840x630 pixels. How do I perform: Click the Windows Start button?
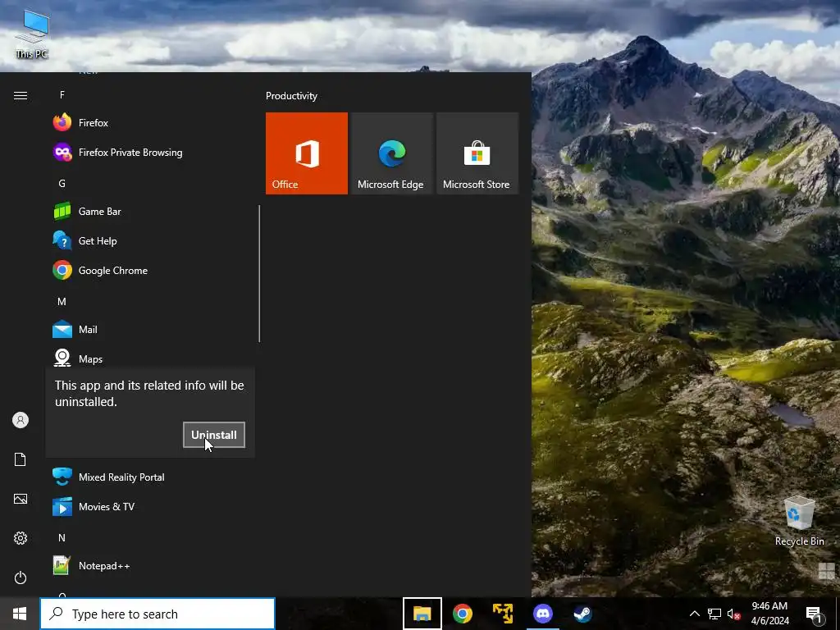pyautogui.click(x=20, y=614)
